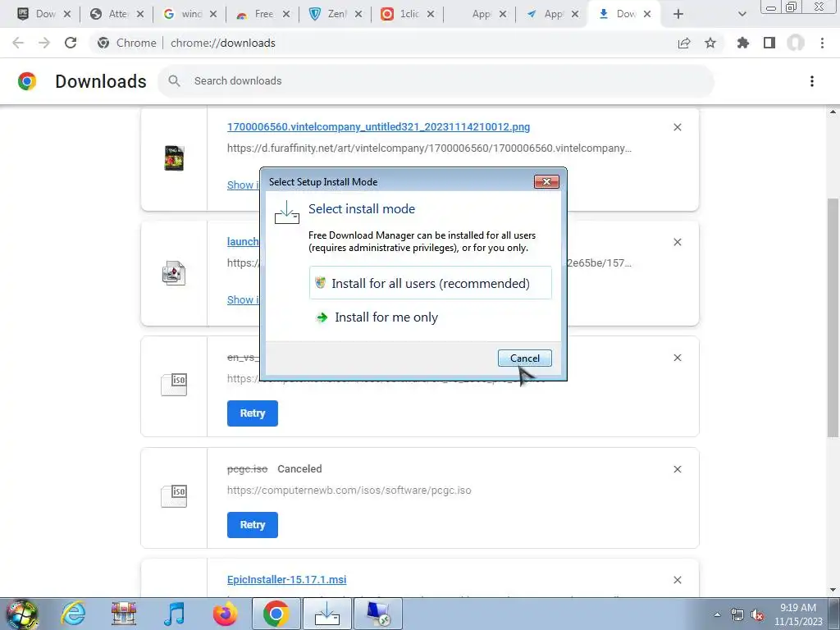Go back in Chrome

coord(18,43)
